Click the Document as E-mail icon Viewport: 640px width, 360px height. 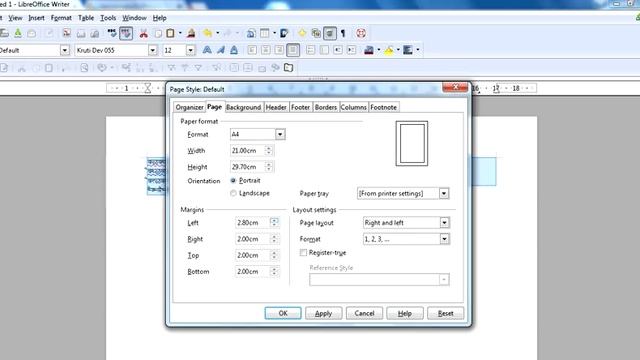(31, 34)
